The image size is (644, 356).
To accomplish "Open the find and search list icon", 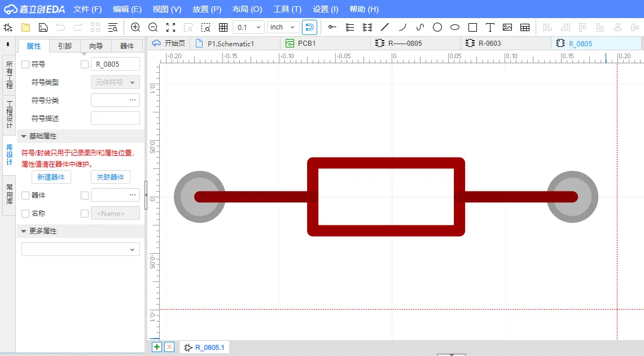I will coord(112,28).
